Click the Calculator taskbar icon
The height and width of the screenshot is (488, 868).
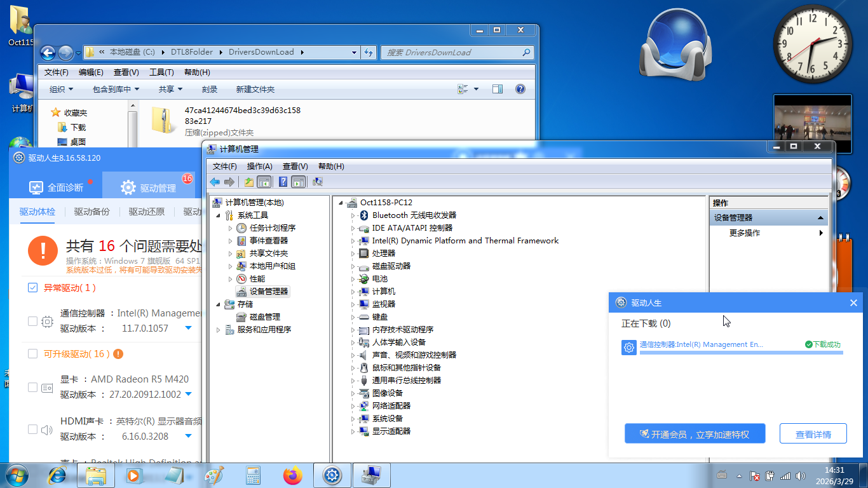(x=254, y=475)
